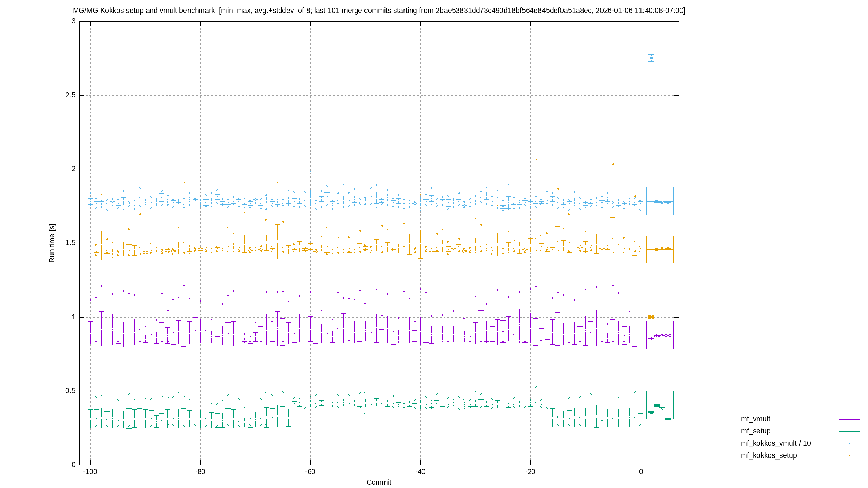Image resolution: width=868 pixels, height=488 pixels.
Task: Click the 2.5 tick label on y-axis
Action: point(71,95)
